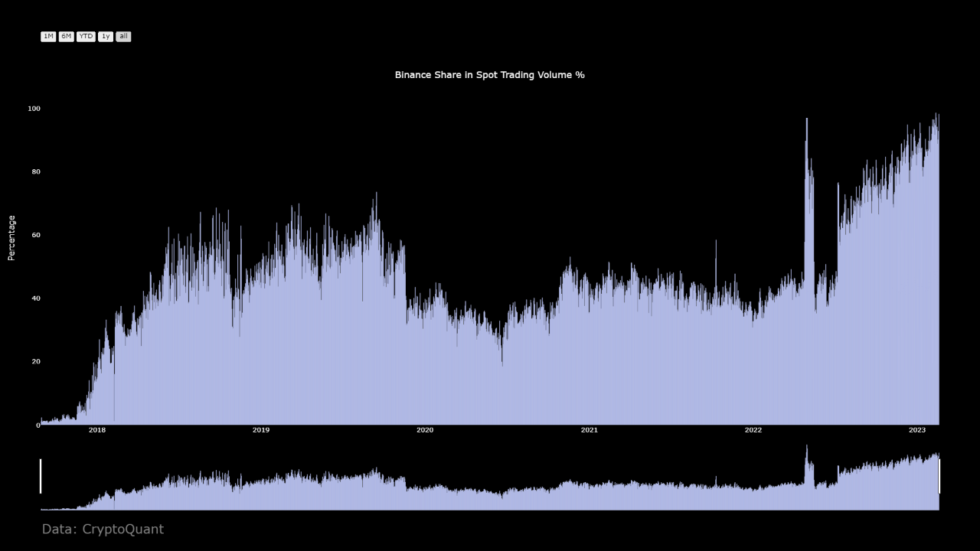Click the highest peak near 2023
980x551 pixels.
coord(937,115)
